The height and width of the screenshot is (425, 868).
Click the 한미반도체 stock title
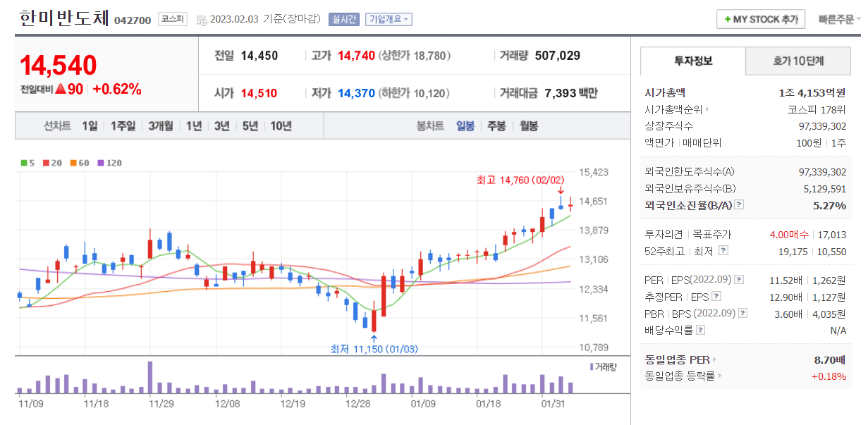[64, 18]
